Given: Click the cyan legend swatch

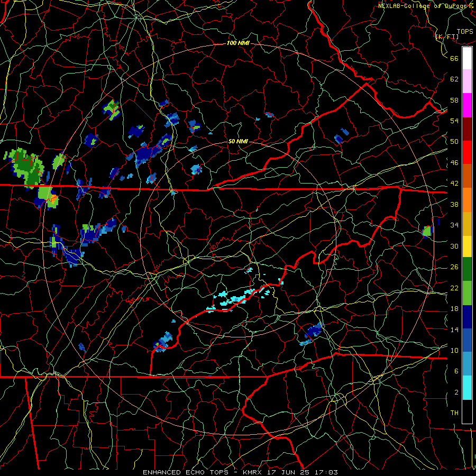Looking at the screenshot, I should coord(467,388).
